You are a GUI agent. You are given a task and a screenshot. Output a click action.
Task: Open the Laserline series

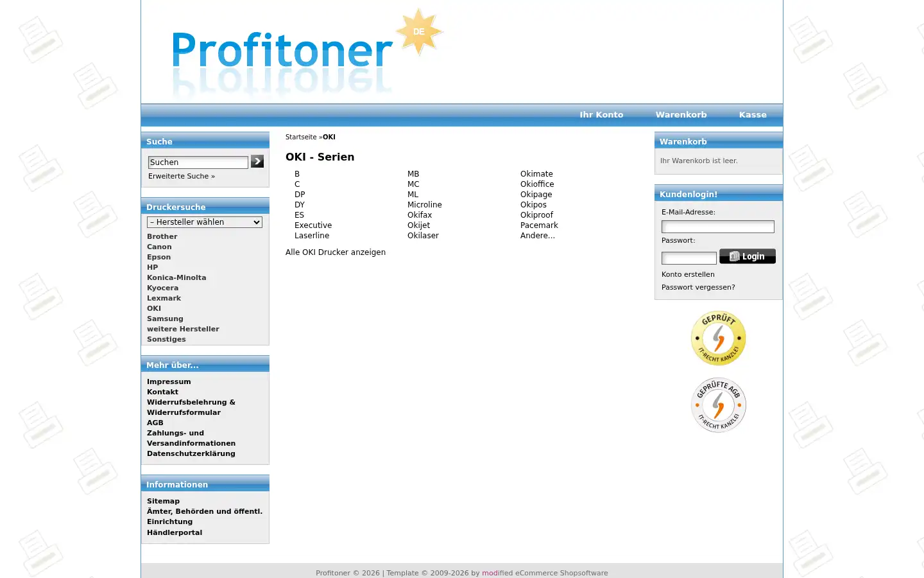pos(312,236)
